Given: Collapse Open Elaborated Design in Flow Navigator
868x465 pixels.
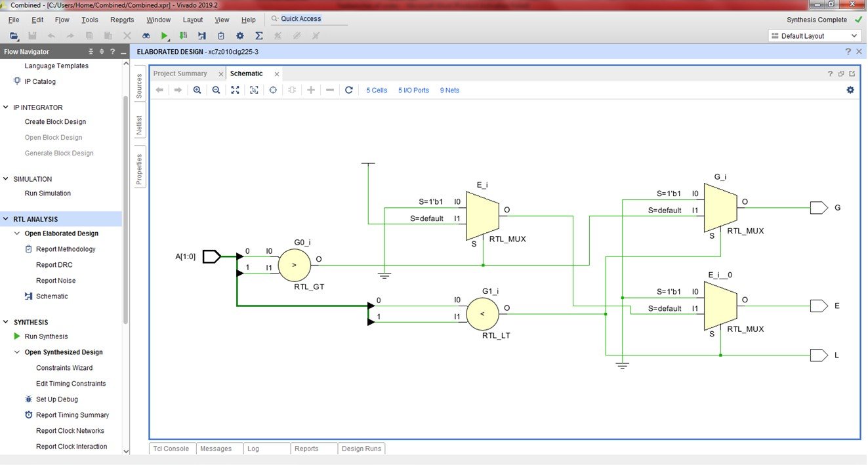Looking at the screenshot, I should pos(16,233).
